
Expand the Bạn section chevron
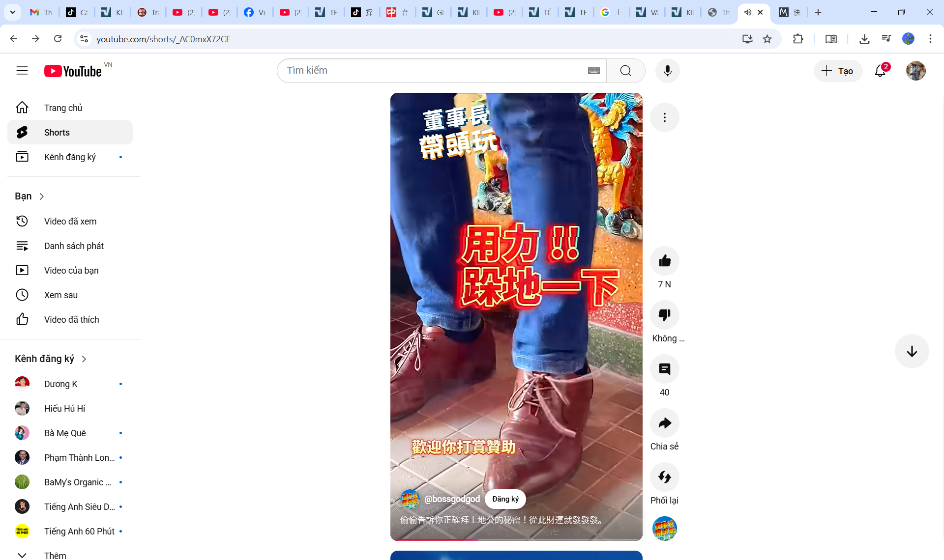tap(42, 196)
